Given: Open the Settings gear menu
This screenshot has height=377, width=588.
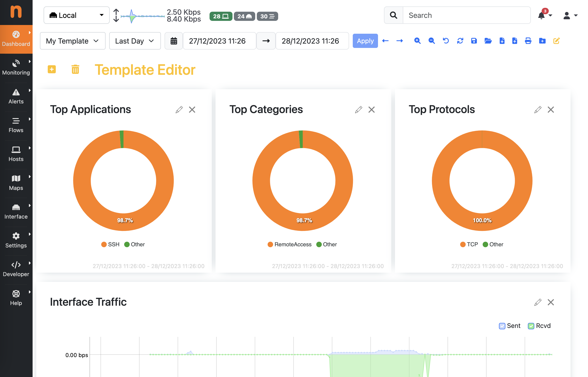Looking at the screenshot, I should [x=16, y=241].
